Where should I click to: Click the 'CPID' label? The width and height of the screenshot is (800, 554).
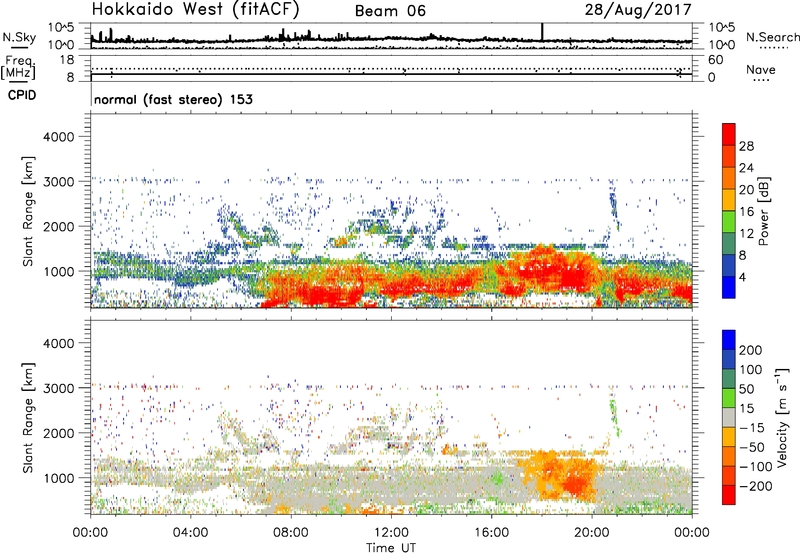[22, 95]
